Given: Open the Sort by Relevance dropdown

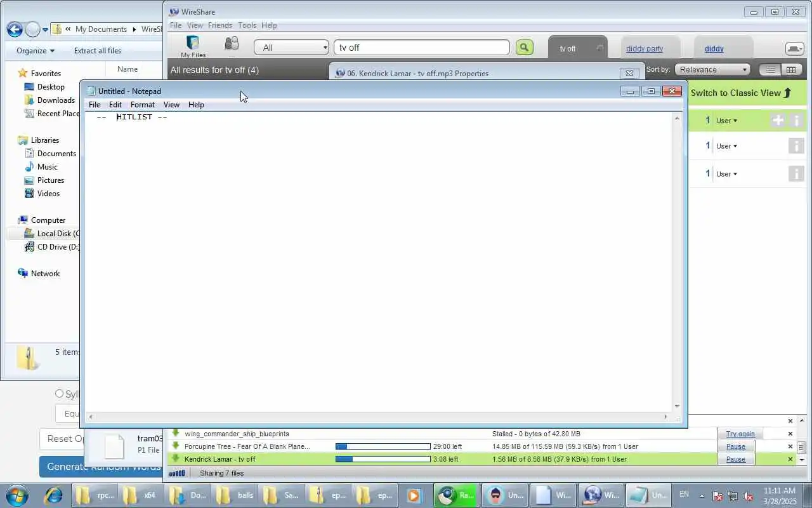Looking at the screenshot, I should point(712,70).
